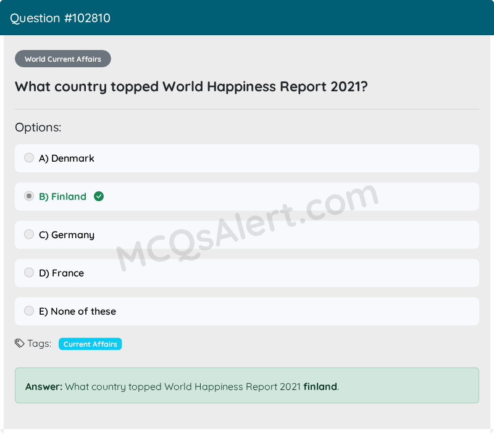
Task: Select the radio button for E) None of these
Action: pyautogui.click(x=29, y=311)
